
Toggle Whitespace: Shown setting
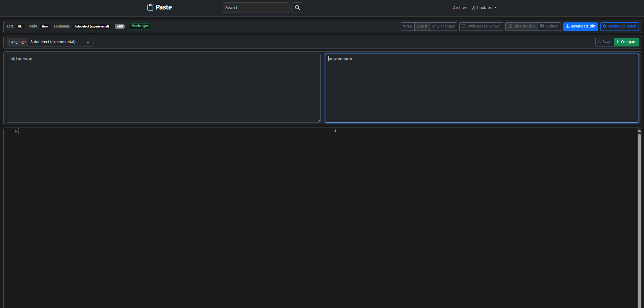[481, 26]
